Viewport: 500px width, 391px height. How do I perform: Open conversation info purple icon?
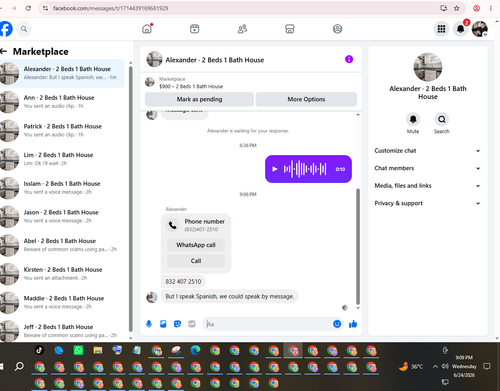point(349,59)
